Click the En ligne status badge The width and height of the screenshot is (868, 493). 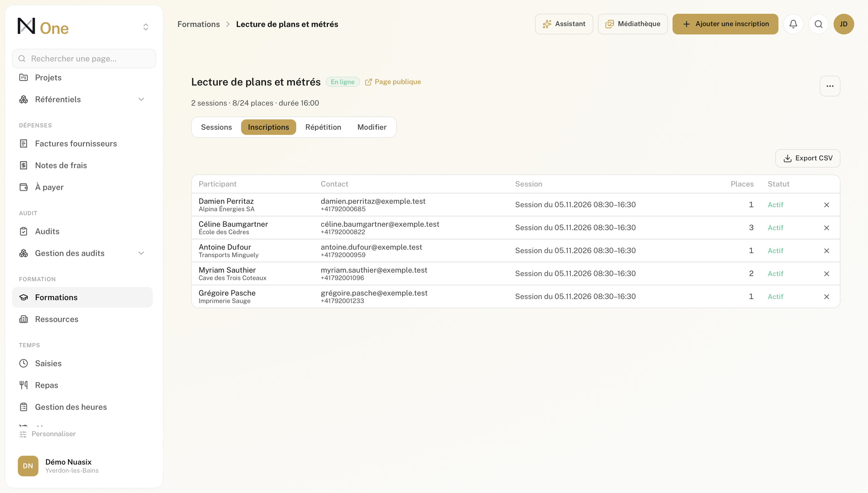point(342,82)
